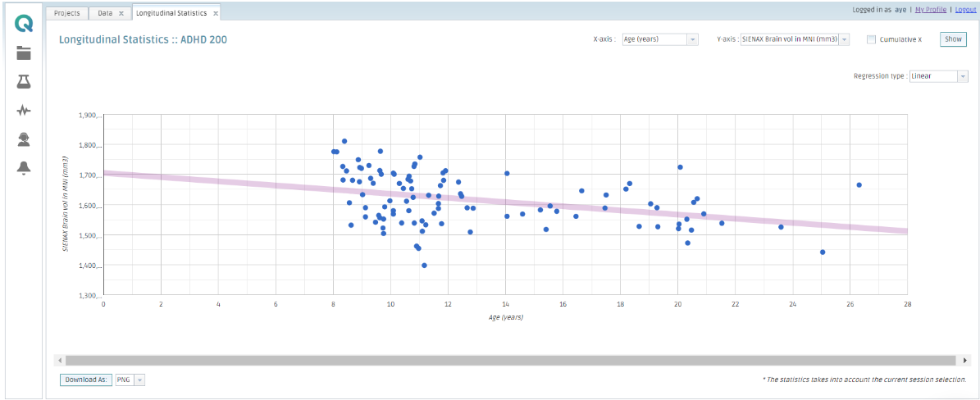This screenshot has height=400, width=980.
Task: Click the horizontal scrollbar right arrow
Action: pos(965,360)
